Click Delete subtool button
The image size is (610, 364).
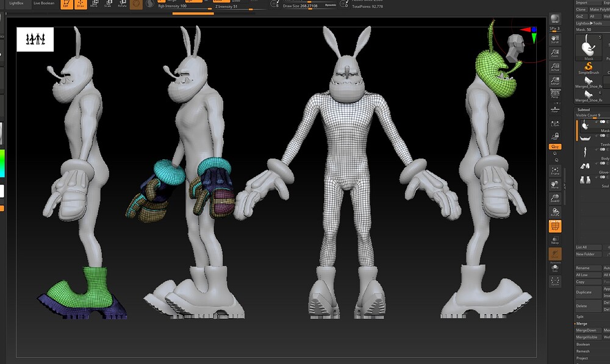click(588, 306)
